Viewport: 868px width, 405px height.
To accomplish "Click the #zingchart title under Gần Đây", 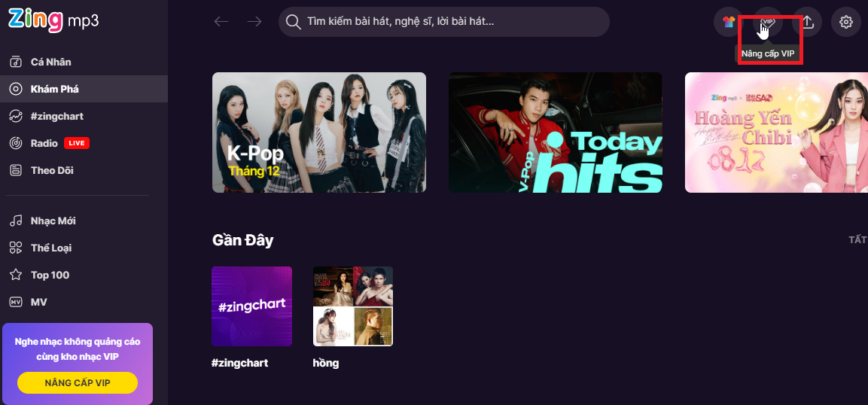I will 239,364.
